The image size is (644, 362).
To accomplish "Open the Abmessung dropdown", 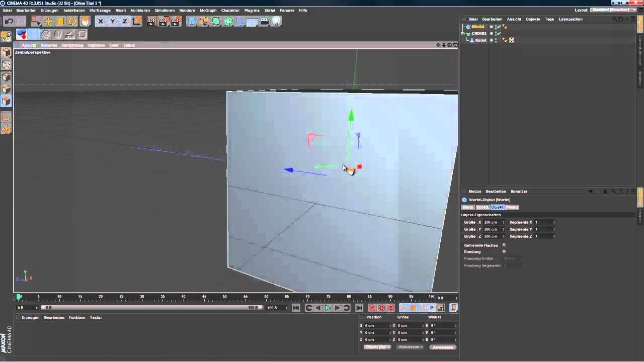I will point(410,347).
